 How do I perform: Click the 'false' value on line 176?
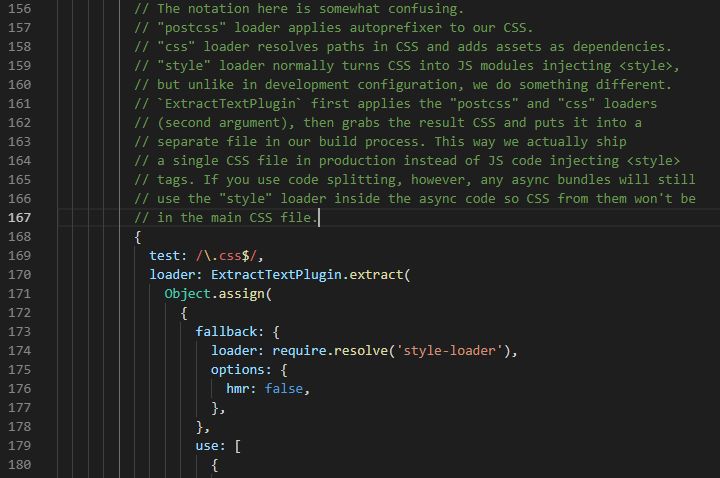284,389
